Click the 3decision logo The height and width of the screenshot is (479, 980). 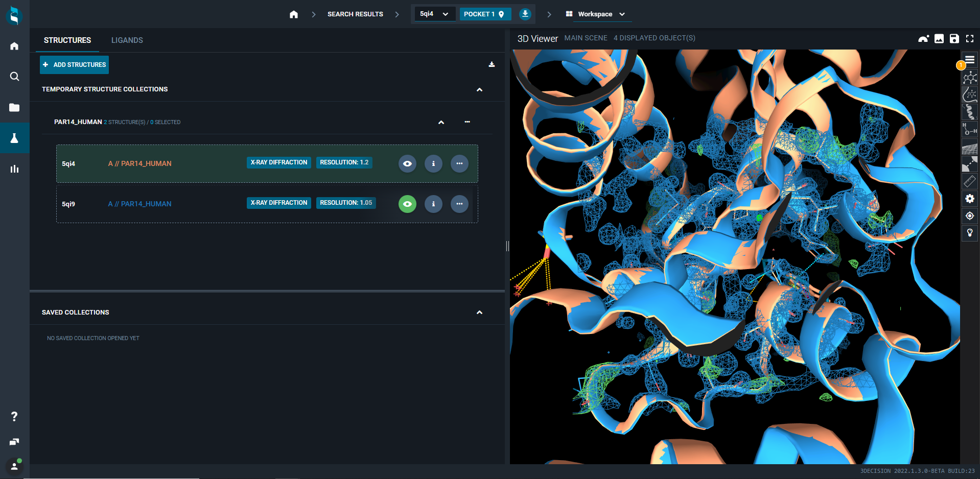[x=14, y=15]
